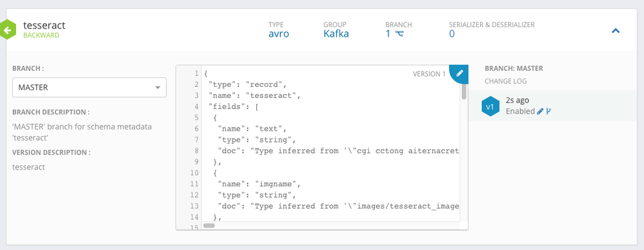Click the edit pencil on the schema editor corner
644x250 pixels.
coord(459,73)
